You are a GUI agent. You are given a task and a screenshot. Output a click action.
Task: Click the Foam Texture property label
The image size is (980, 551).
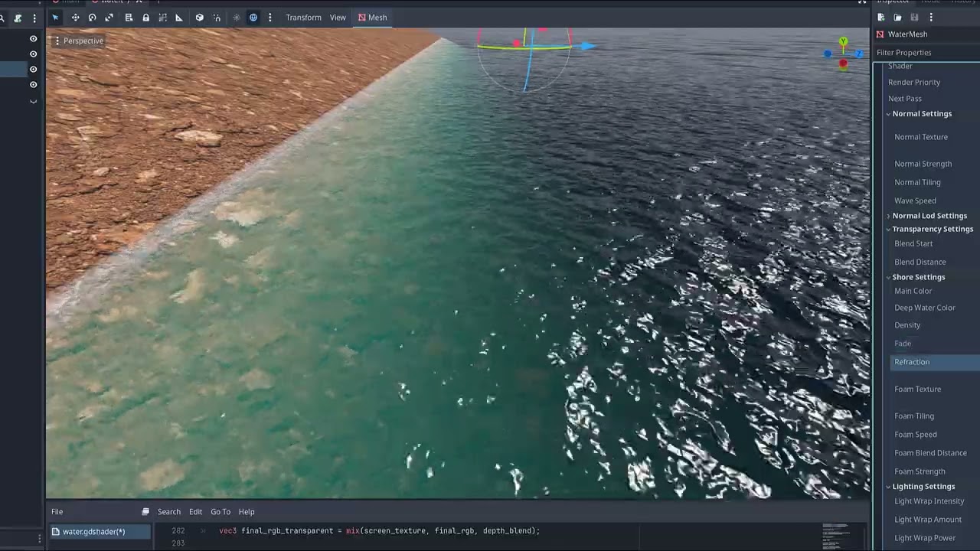click(918, 389)
